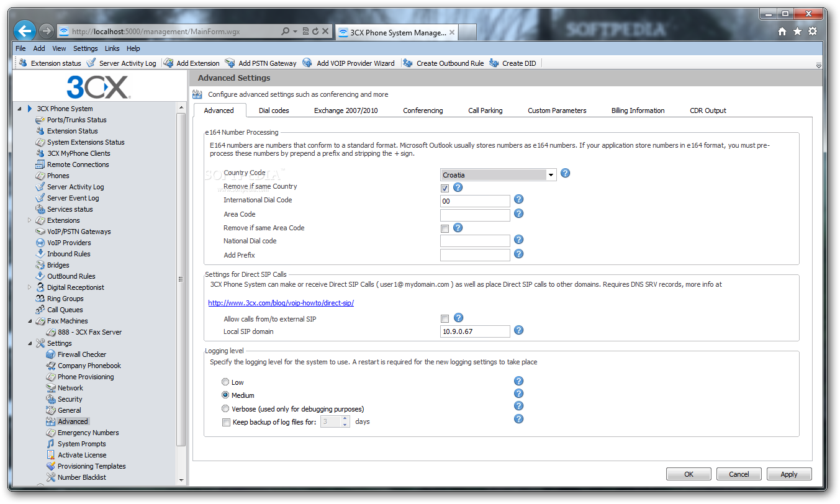Select 888 - 3CX Fax Server tree item
Screen dimensions: 840x504
[89, 332]
